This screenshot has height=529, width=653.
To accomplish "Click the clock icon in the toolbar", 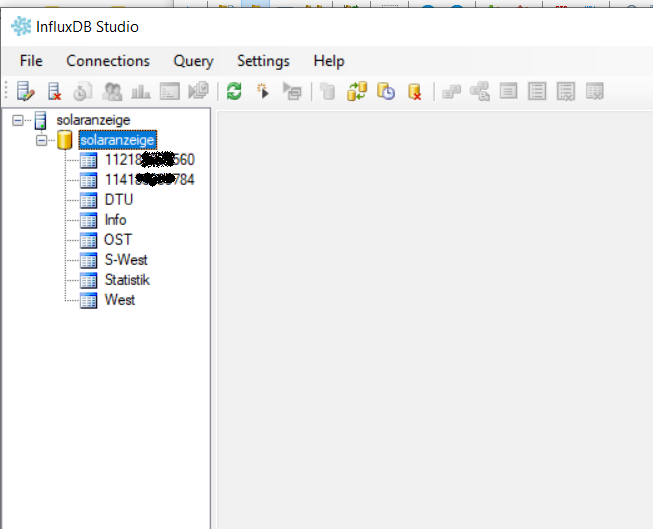I will coord(386,92).
